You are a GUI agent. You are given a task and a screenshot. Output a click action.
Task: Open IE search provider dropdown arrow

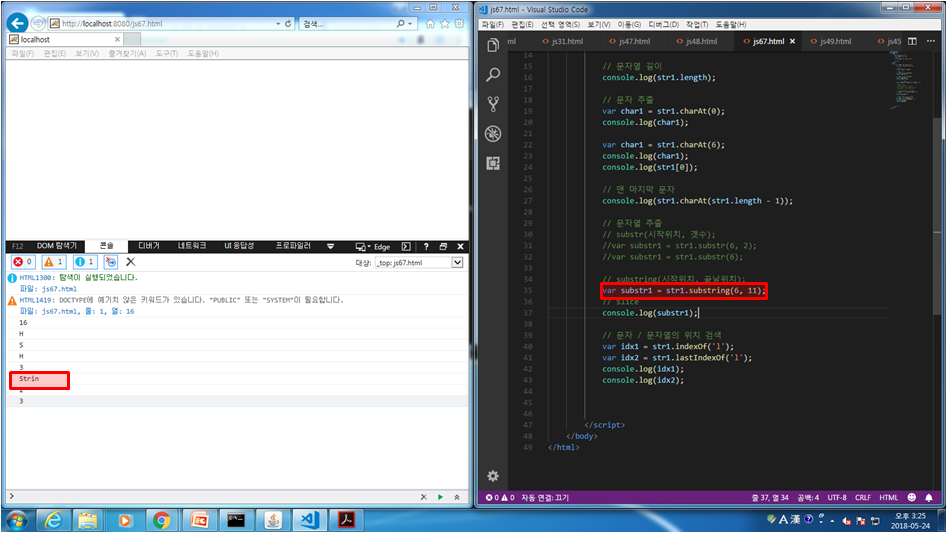(x=410, y=24)
